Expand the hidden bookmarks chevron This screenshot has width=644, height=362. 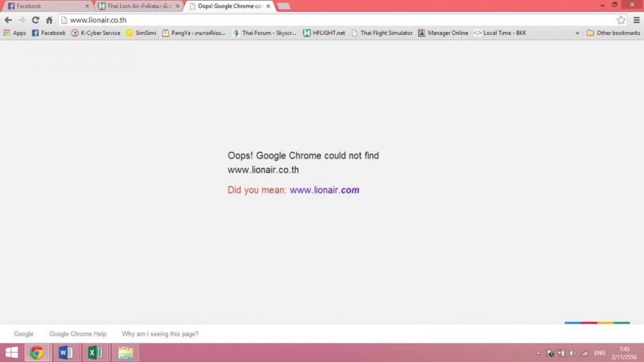click(577, 33)
